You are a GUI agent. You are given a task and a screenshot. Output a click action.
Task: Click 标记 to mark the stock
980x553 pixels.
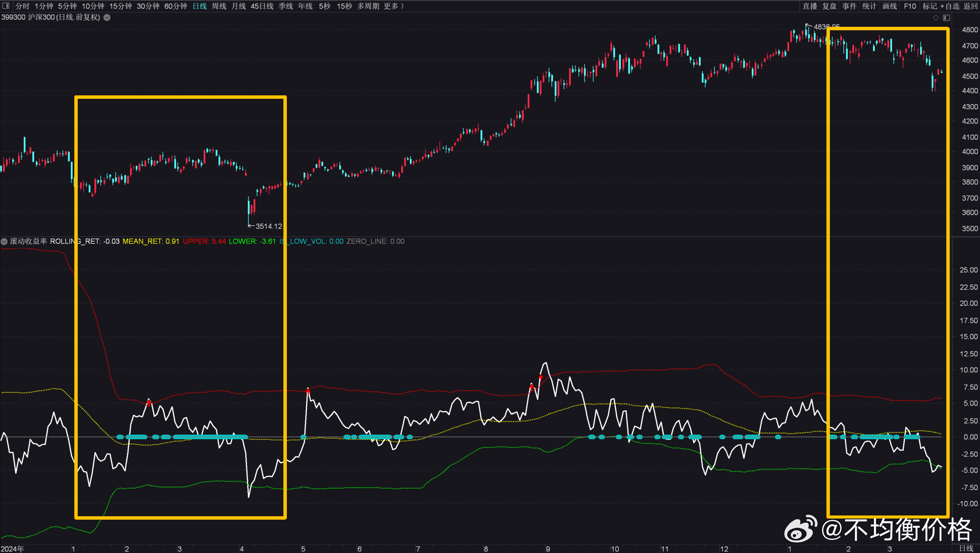point(929,6)
